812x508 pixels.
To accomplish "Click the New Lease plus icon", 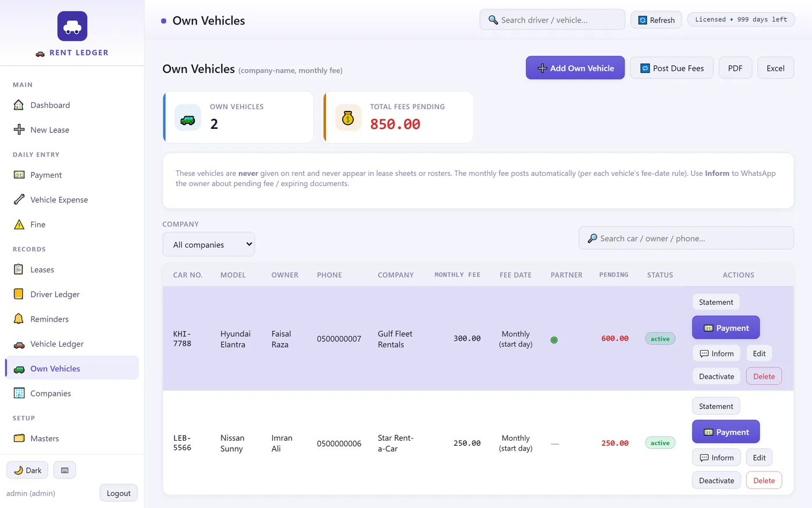I will 19,129.
